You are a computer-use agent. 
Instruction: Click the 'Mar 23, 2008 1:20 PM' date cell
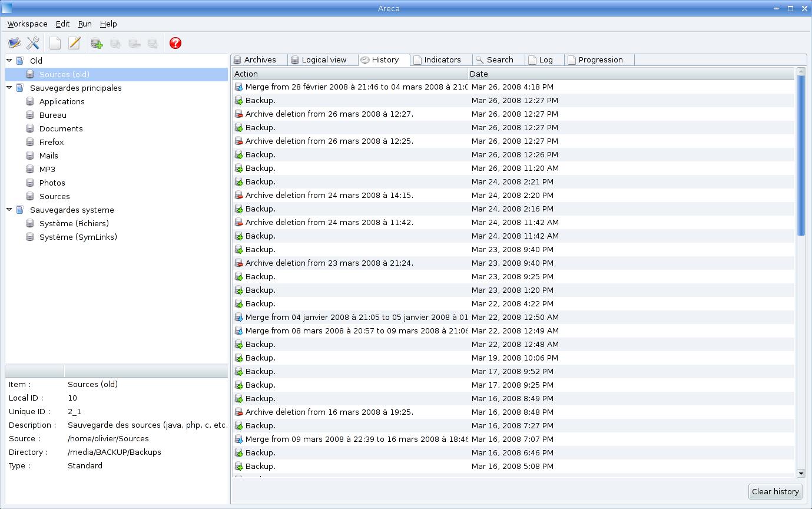coord(512,290)
